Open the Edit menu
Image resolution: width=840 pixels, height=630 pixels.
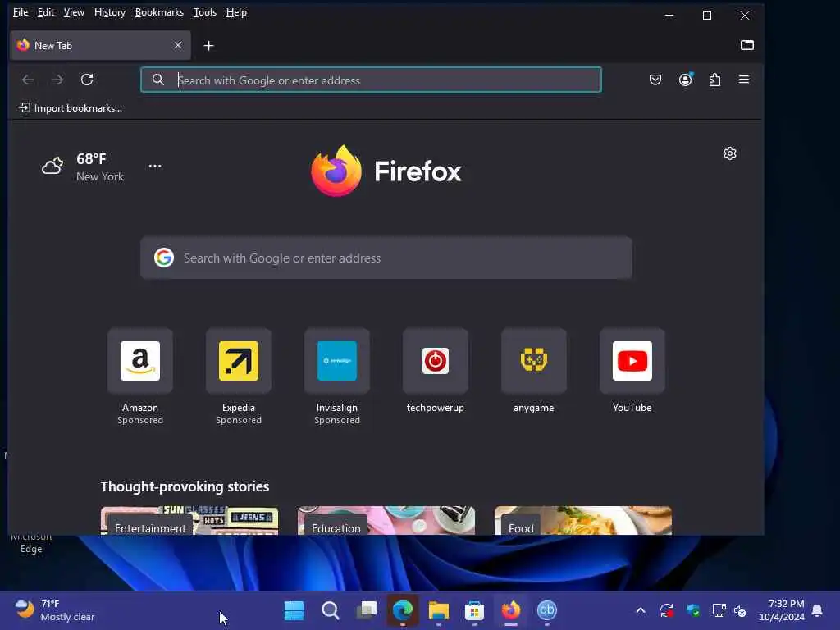[x=46, y=12]
